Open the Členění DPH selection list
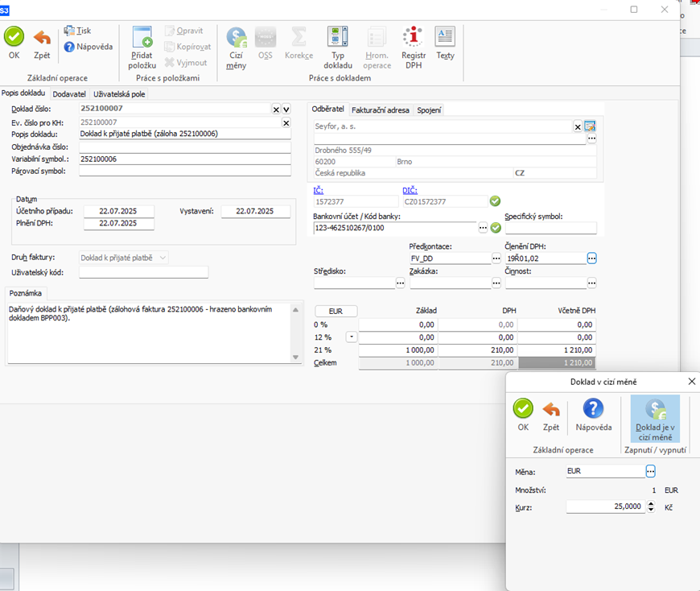 pos(591,258)
